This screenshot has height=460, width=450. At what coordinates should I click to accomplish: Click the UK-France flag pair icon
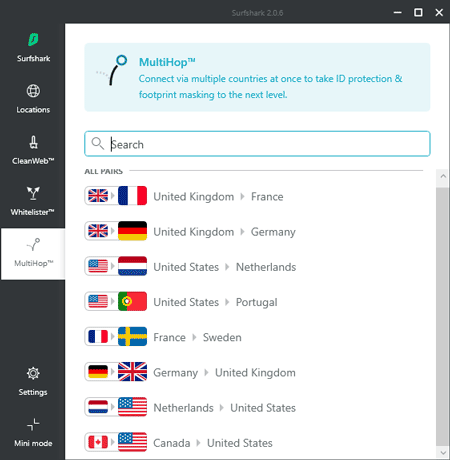[x=116, y=196]
